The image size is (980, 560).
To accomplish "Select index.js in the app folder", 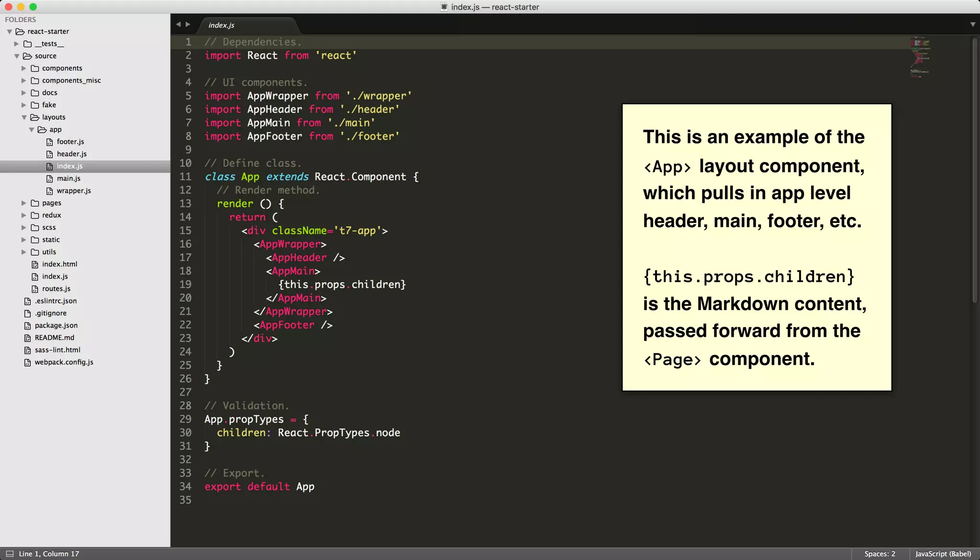I will click(x=70, y=166).
